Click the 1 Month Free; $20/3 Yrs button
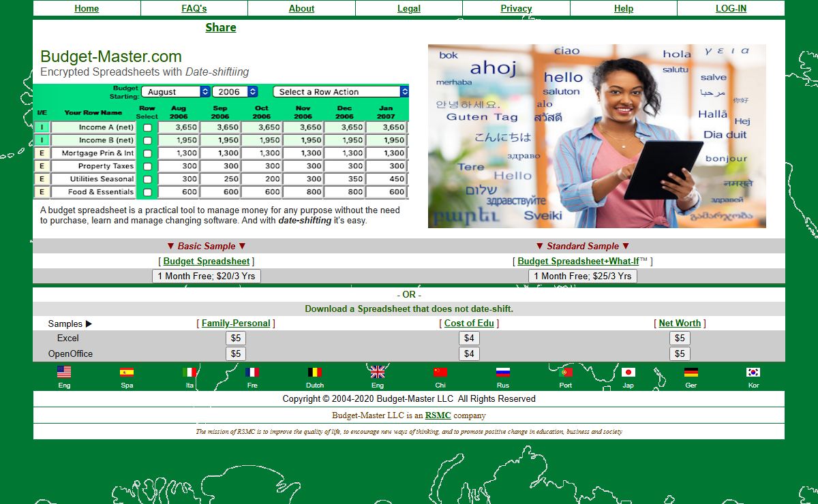This screenshot has height=504, width=818. coord(207,276)
